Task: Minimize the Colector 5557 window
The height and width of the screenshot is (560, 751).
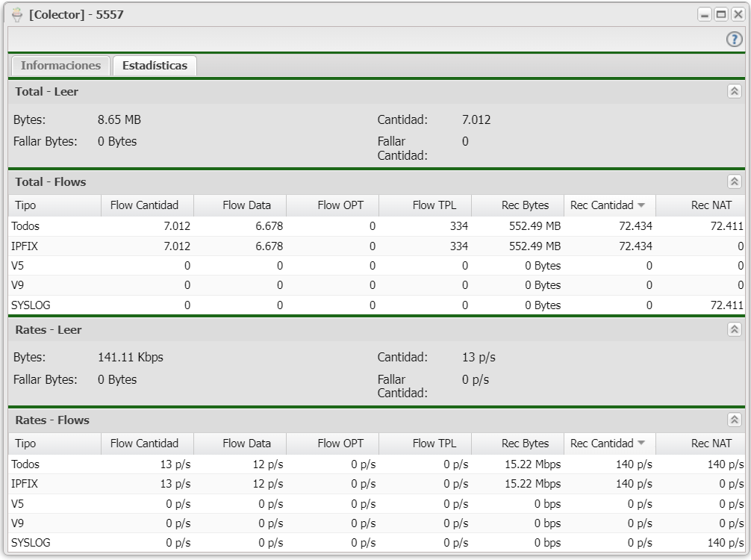Action: pyautogui.click(x=705, y=15)
